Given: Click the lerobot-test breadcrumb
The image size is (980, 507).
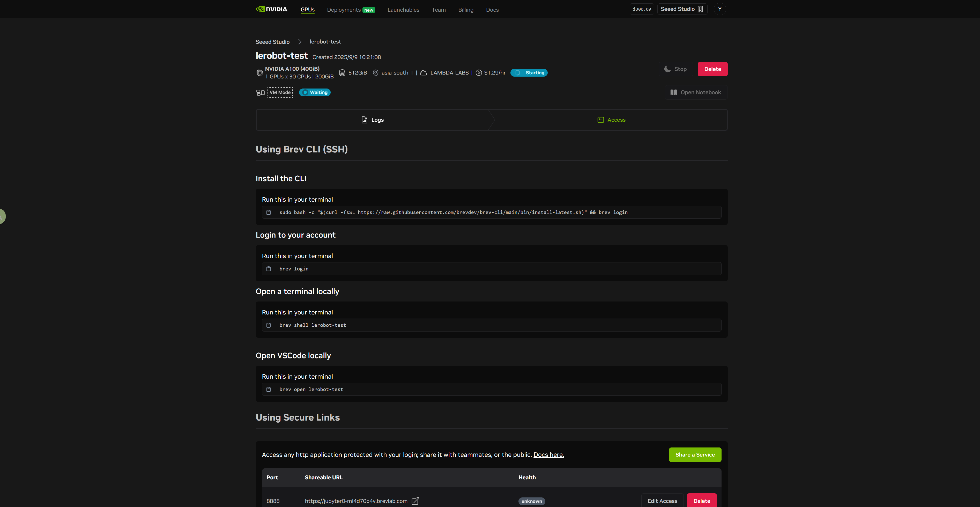Looking at the screenshot, I should click(325, 42).
